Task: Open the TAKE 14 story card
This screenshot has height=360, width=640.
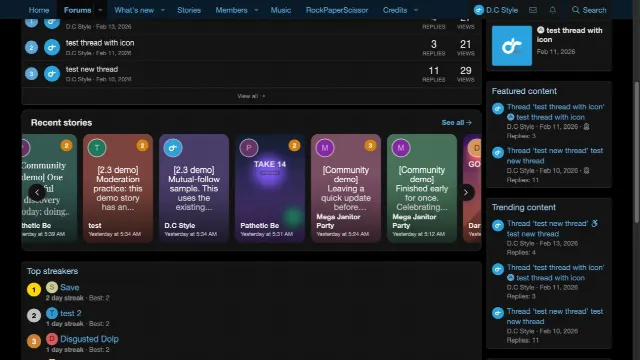Action: [x=270, y=188]
